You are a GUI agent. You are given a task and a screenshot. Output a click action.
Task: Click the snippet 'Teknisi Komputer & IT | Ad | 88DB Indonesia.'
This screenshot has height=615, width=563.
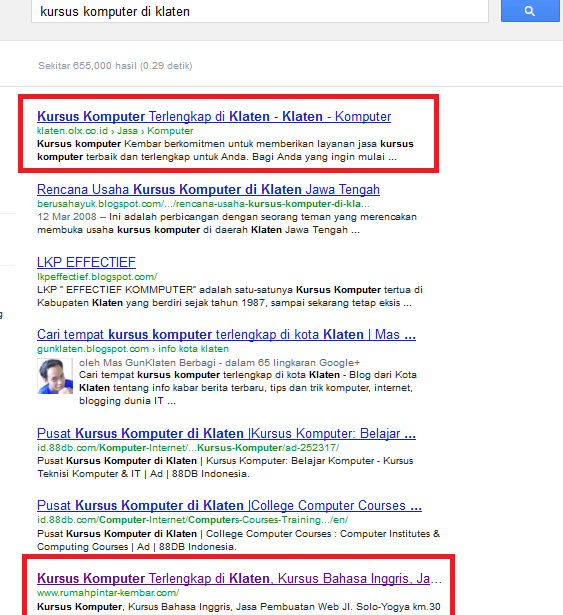pos(143,474)
